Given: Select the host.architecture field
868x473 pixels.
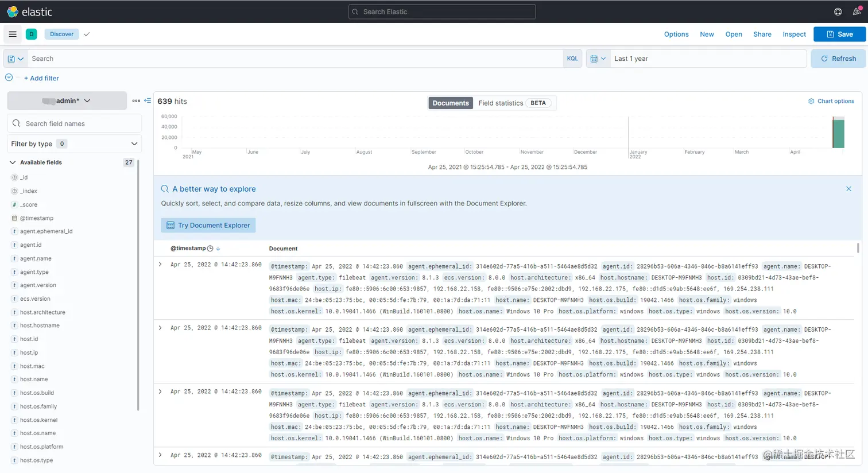Looking at the screenshot, I should click(x=42, y=312).
